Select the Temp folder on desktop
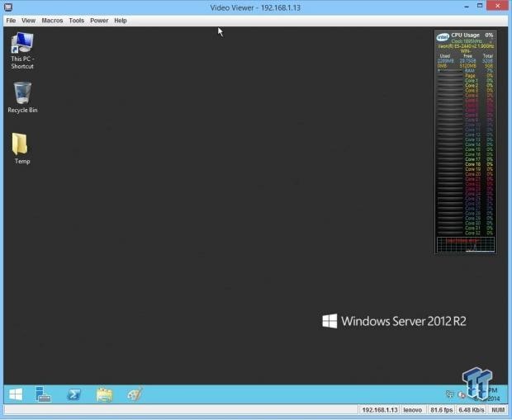512x420 pixels. point(21,149)
